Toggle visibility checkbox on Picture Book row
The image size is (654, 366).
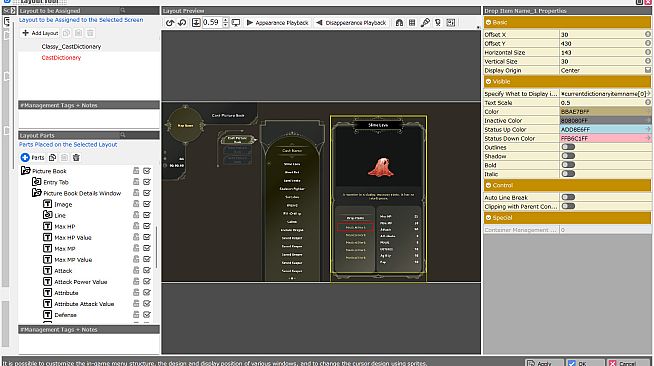147,170
